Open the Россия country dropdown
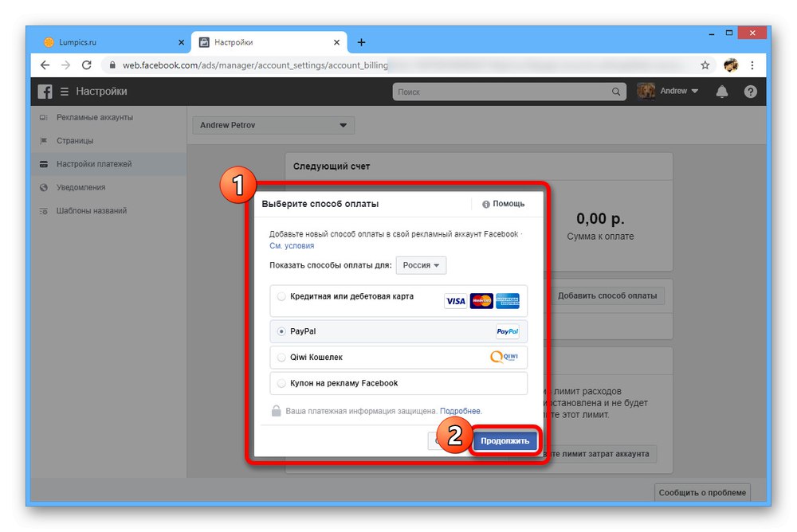This screenshot has width=797, height=532. click(421, 265)
